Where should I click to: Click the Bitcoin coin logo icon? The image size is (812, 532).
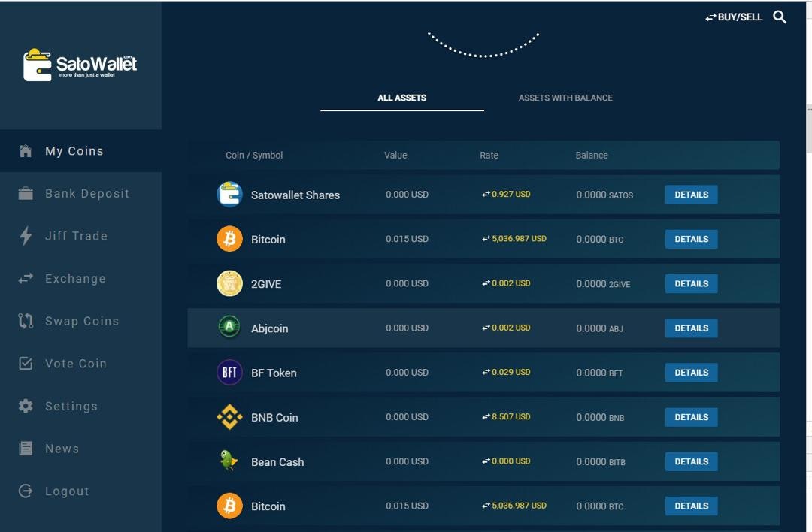[229, 239]
